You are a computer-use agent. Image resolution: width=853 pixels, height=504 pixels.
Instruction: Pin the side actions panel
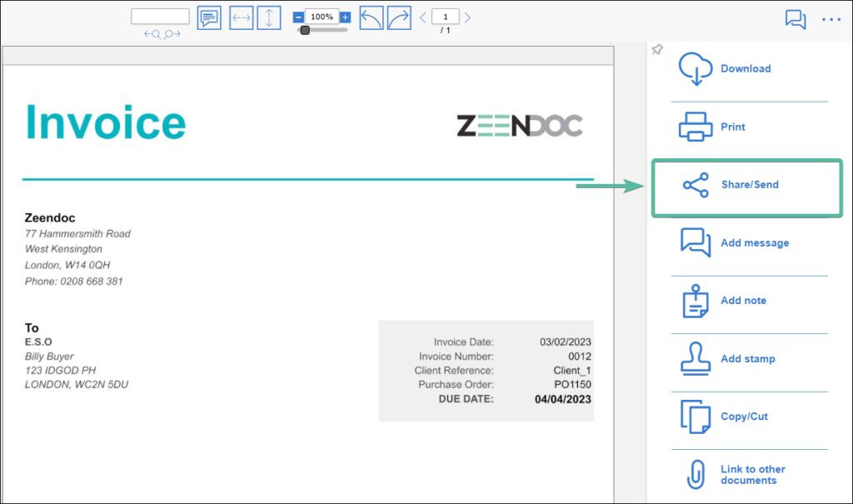[657, 49]
